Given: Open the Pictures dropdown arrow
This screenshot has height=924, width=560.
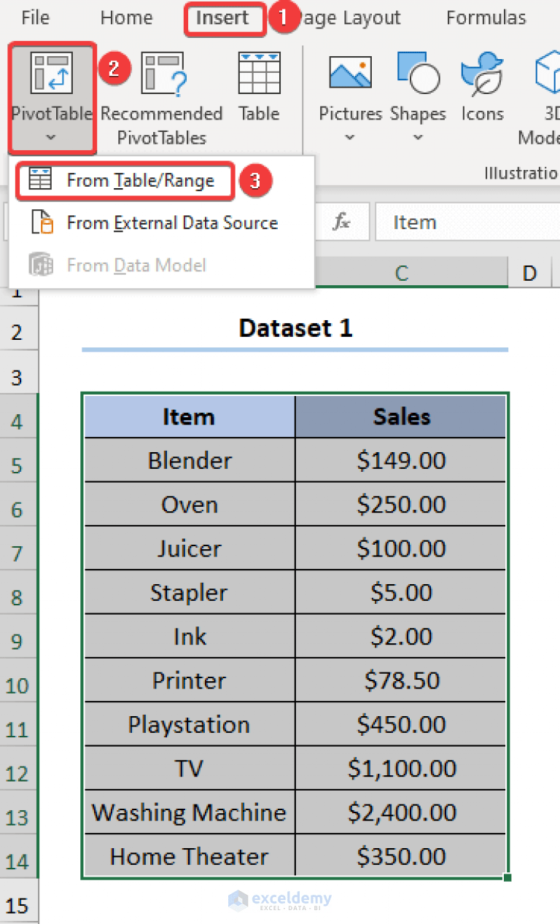Looking at the screenshot, I should (350, 137).
